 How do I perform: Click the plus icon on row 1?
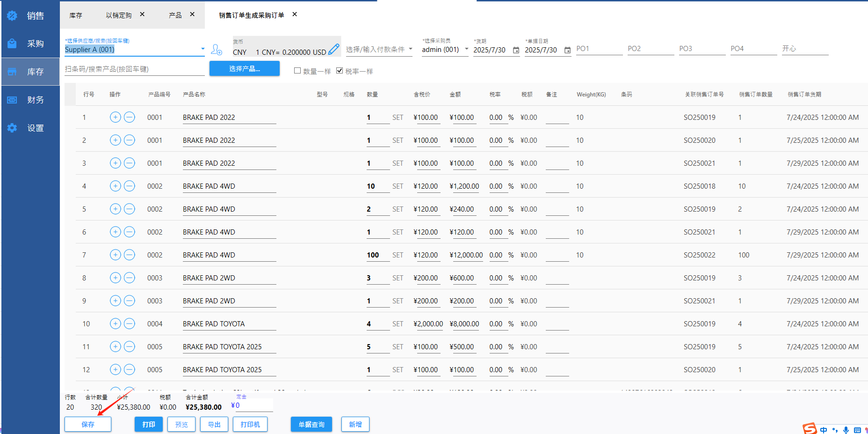pos(116,117)
